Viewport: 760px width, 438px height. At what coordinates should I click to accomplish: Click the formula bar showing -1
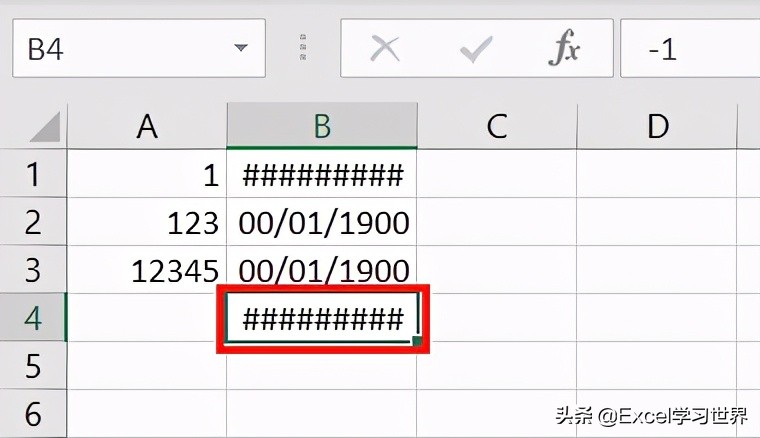pos(690,48)
